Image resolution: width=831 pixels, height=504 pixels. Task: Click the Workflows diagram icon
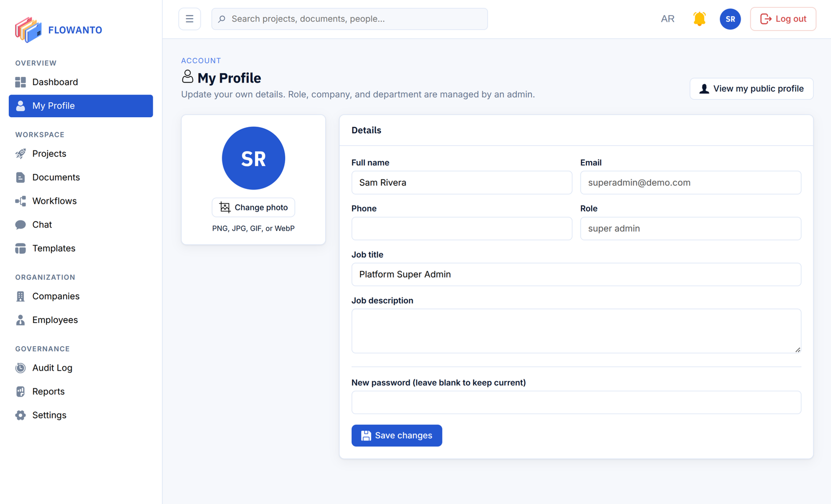click(20, 201)
